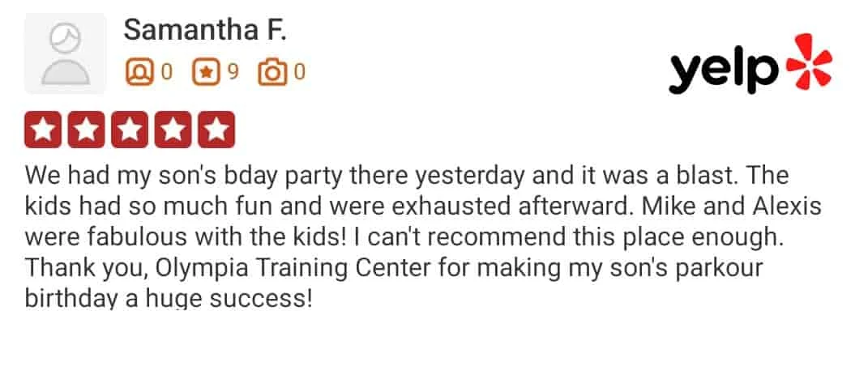This screenshot has width=868, height=379.
Task: Select the fourth rating star
Action: [x=173, y=130]
